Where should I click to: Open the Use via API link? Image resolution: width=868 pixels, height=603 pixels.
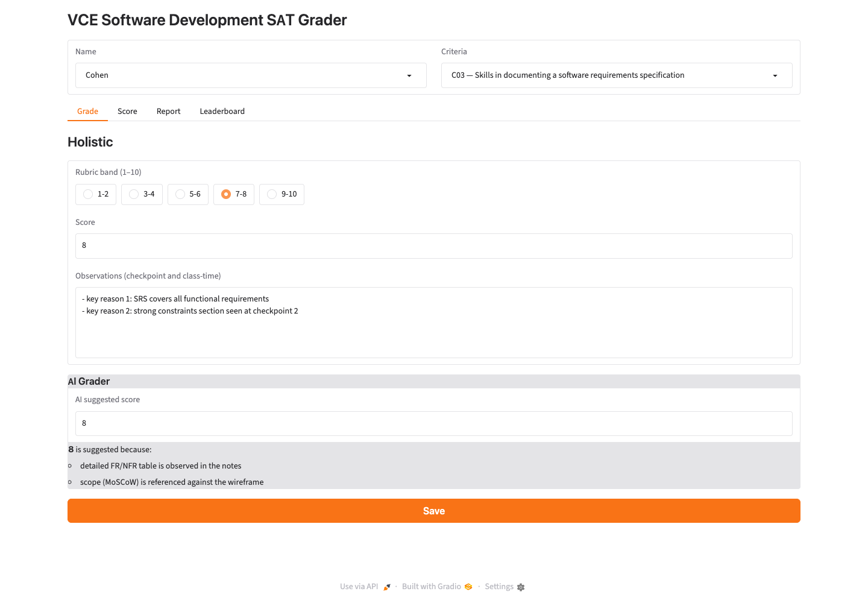point(365,587)
